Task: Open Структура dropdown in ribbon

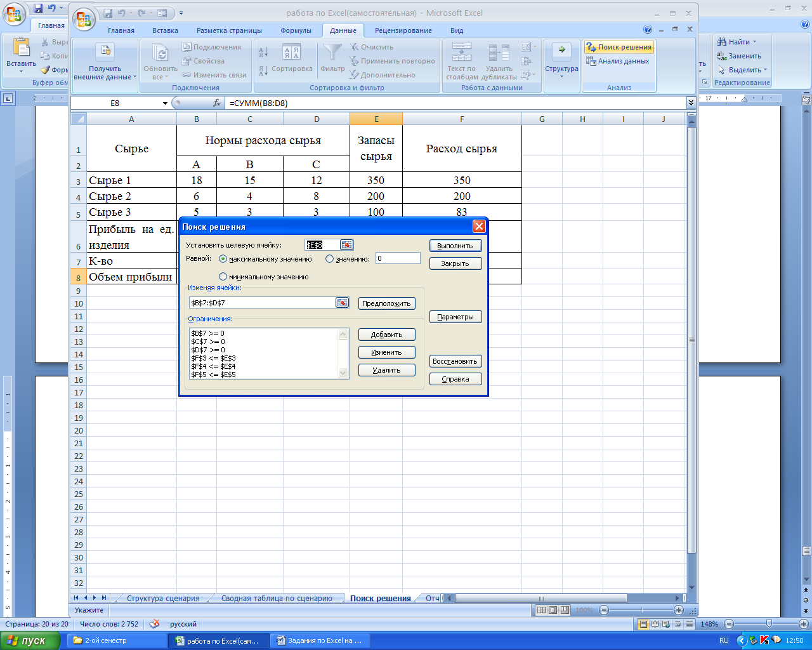Action: coord(561,62)
